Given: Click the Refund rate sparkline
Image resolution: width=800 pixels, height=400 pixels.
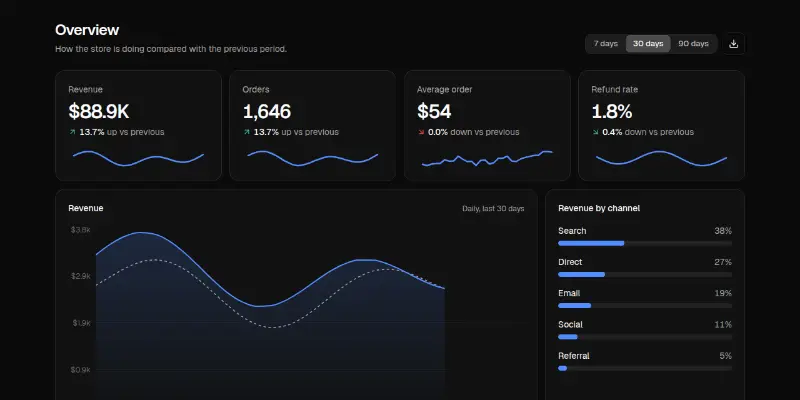Looking at the screenshot, I should click(661, 158).
